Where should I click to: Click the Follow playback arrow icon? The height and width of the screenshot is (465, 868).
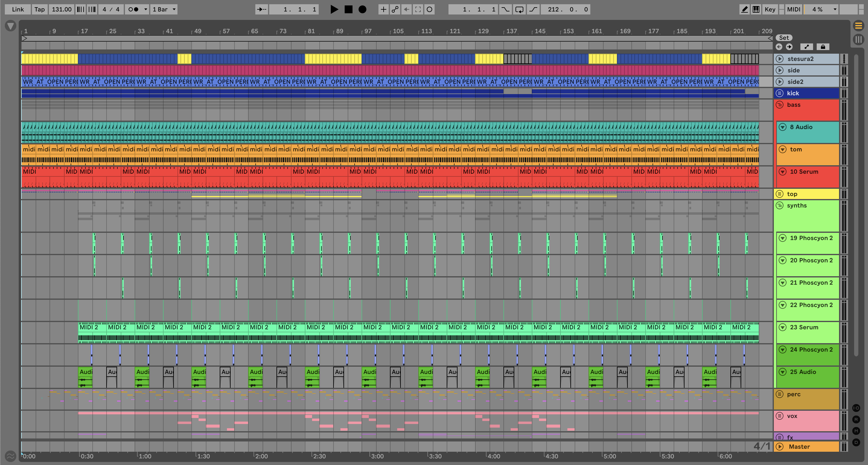261,9
